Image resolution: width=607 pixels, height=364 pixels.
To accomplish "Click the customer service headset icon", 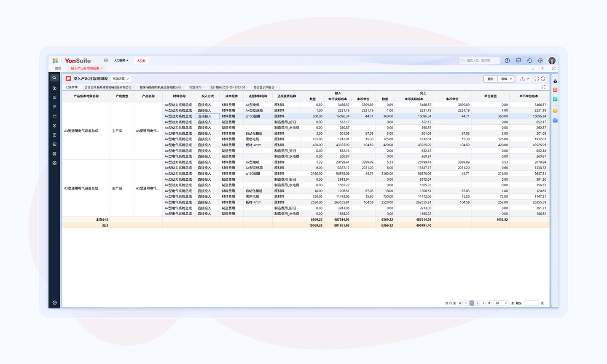I will point(529,61).
